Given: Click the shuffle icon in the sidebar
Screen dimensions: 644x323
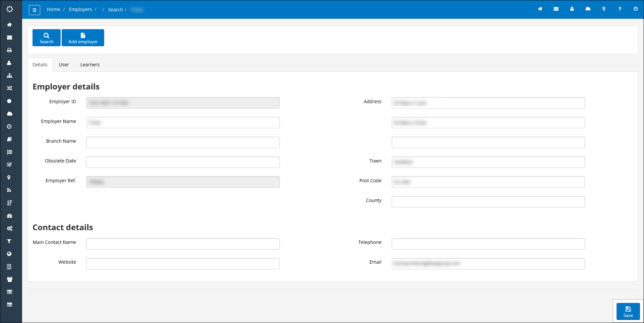Looking at the screenshot, I should tap(9, 88).
